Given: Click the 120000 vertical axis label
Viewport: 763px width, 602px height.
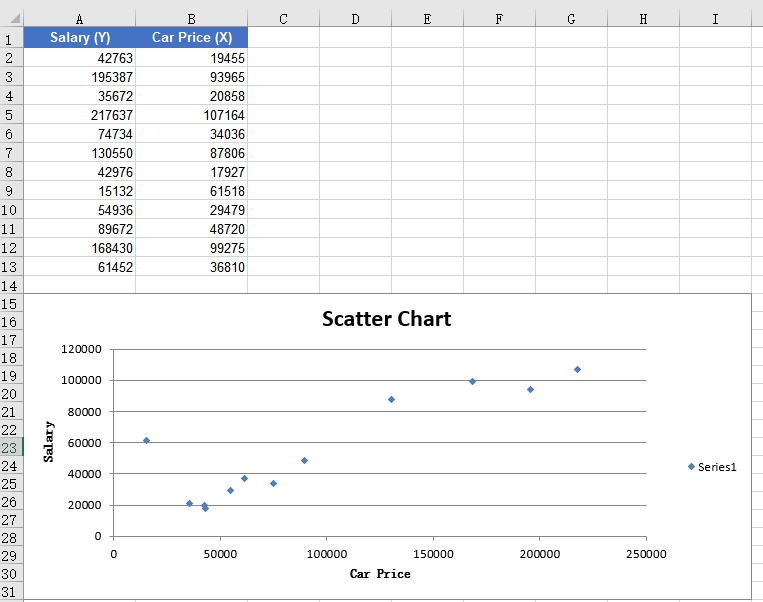Looking at the screenshot, I should (x=81, y=349).
